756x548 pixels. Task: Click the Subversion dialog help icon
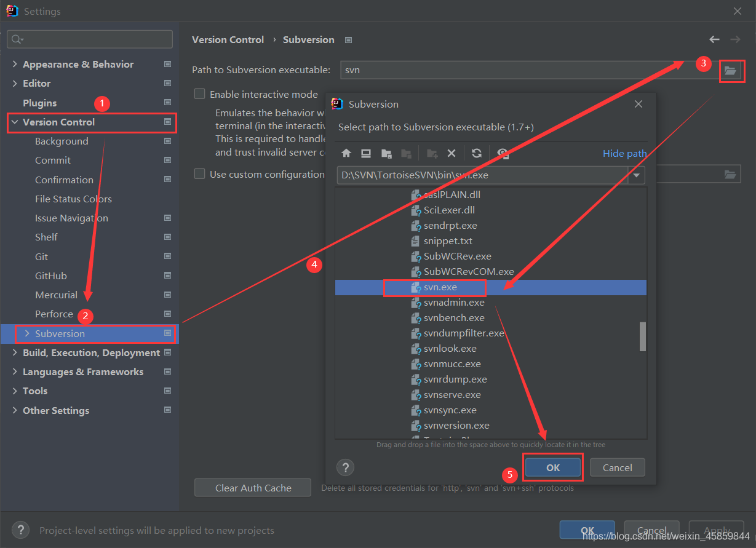pyautogui.click(x=346, y=467)
